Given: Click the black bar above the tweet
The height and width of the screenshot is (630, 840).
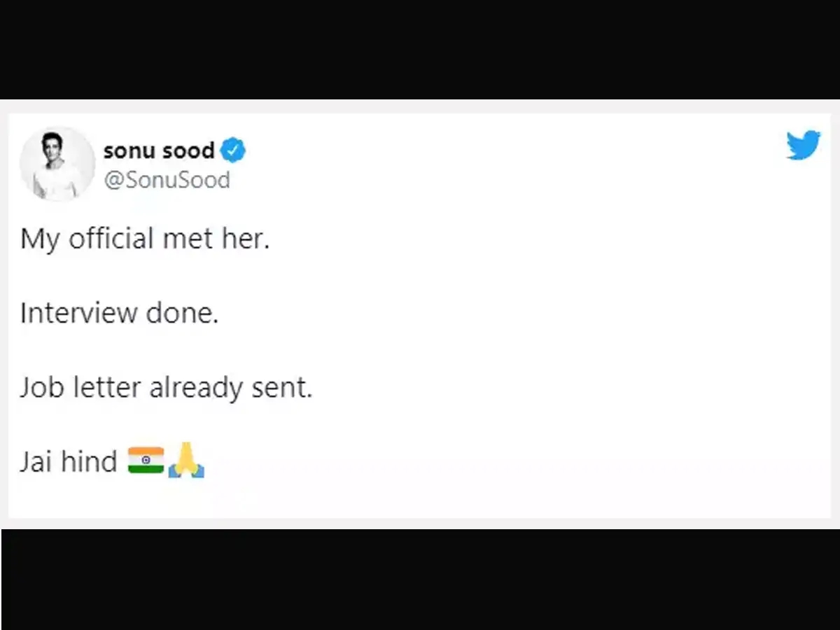Looking at the screenshot, I should tap(420, 49).
